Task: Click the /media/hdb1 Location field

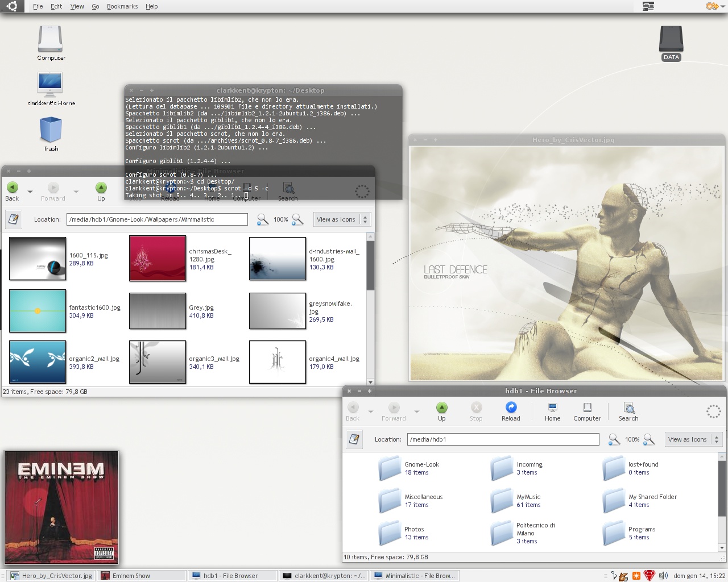Action: pyautogui.click(x=503, y=439)
